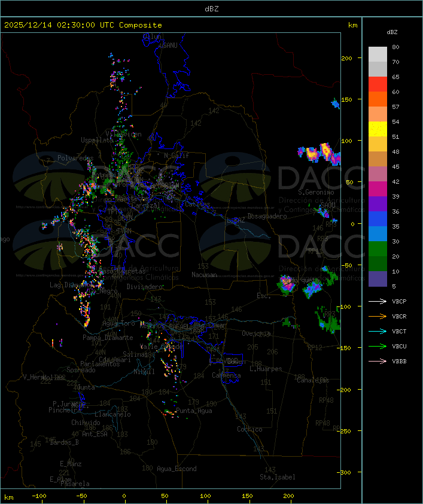
Task: Click the Canalejas map label
Action: 313,380
